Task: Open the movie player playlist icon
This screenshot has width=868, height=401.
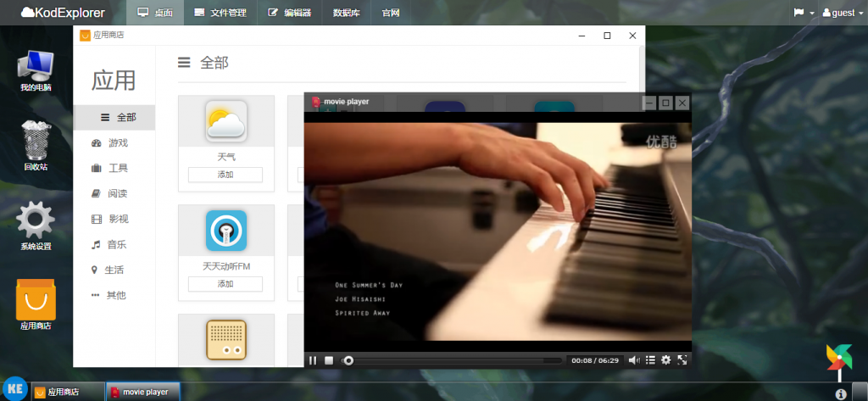Action: pyautogui.click(x=650, y=360)
